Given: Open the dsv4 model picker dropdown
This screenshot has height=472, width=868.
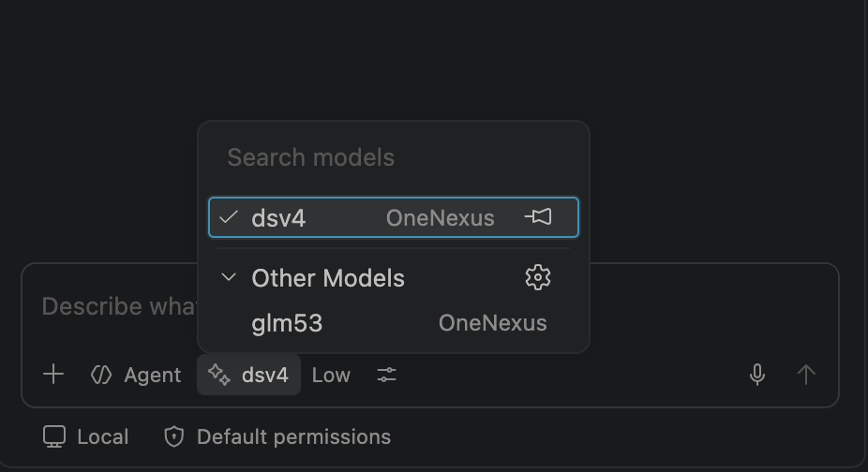Looking at the screenshot, I should [248, 375].
